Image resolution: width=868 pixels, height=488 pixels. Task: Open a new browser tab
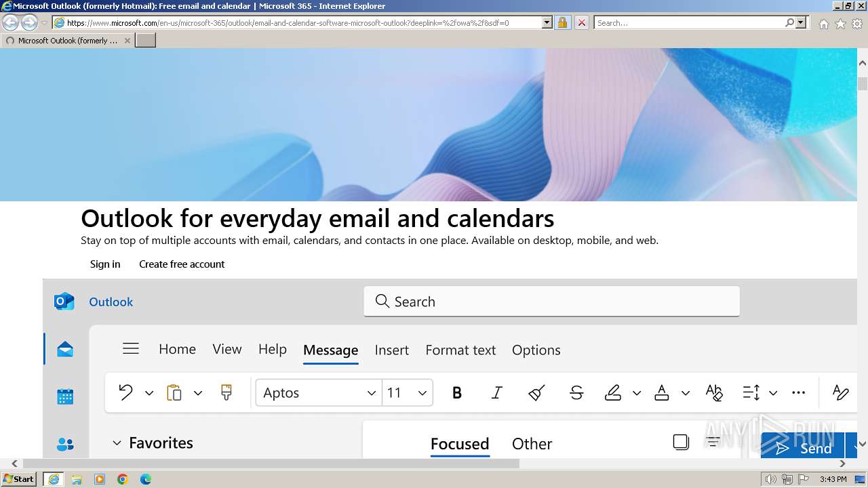click(146, 41)
